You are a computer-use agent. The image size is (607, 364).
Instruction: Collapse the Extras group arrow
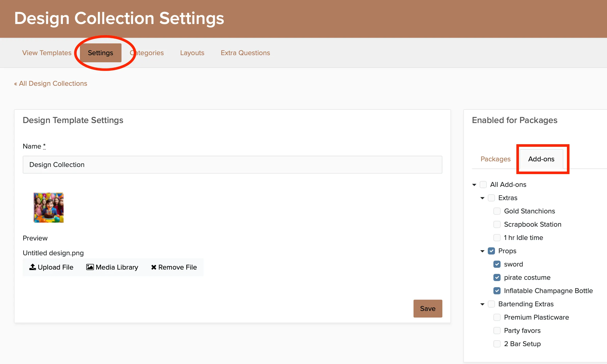click(x=482, y=198)
